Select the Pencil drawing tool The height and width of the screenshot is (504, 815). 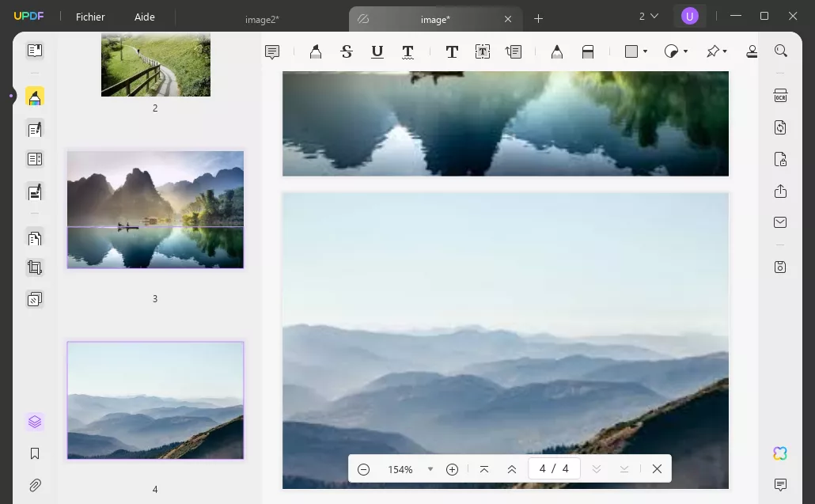click(x=556, y=51)
